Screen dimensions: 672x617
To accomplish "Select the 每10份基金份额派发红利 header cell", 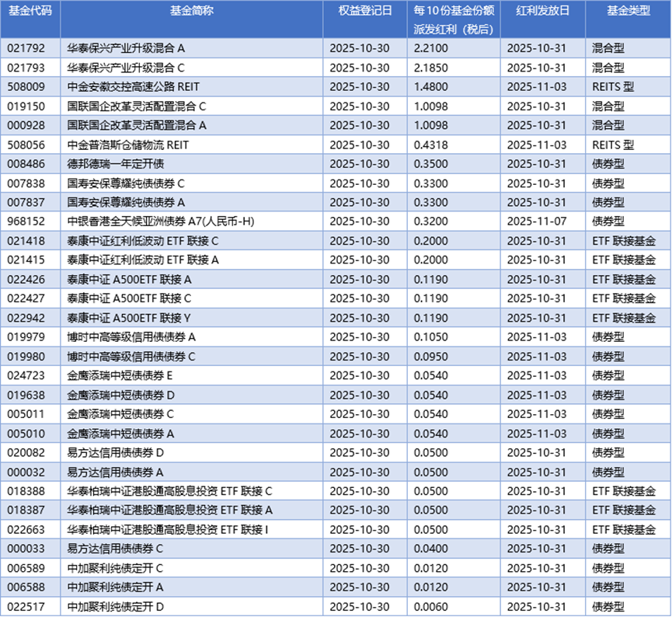I will click(454, 19).
